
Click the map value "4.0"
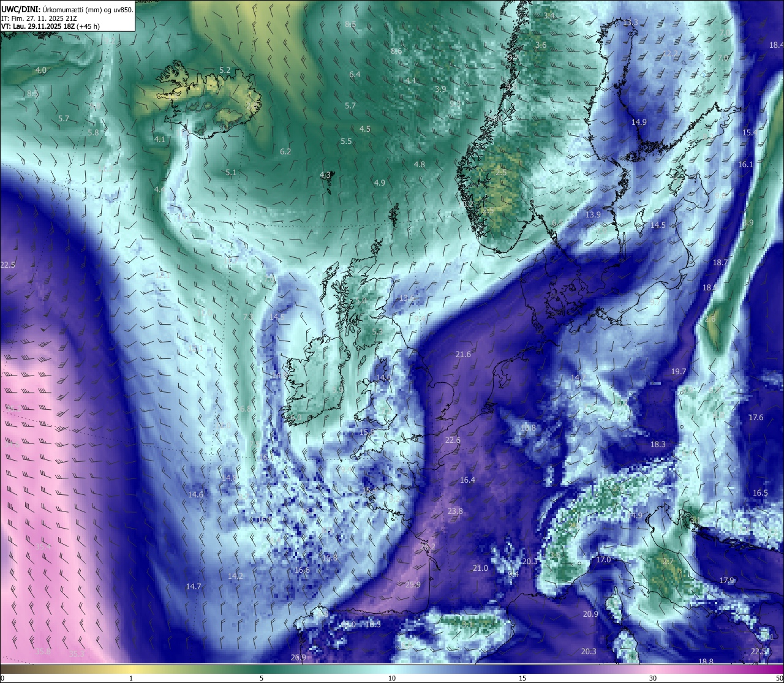[41, 70]
